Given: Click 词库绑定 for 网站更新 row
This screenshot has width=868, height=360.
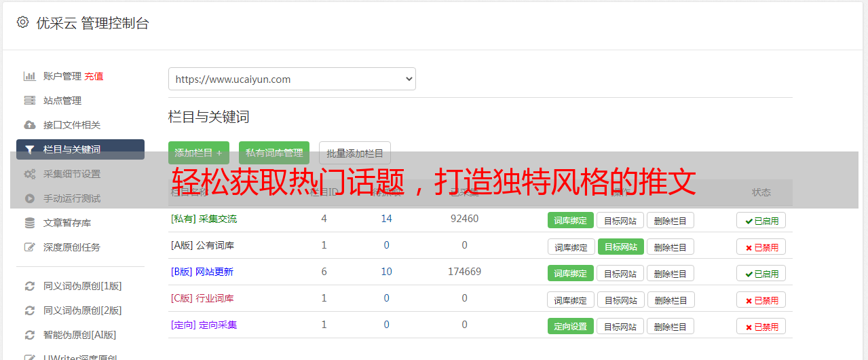Looking at the screenshot, I should click(571, 273).
